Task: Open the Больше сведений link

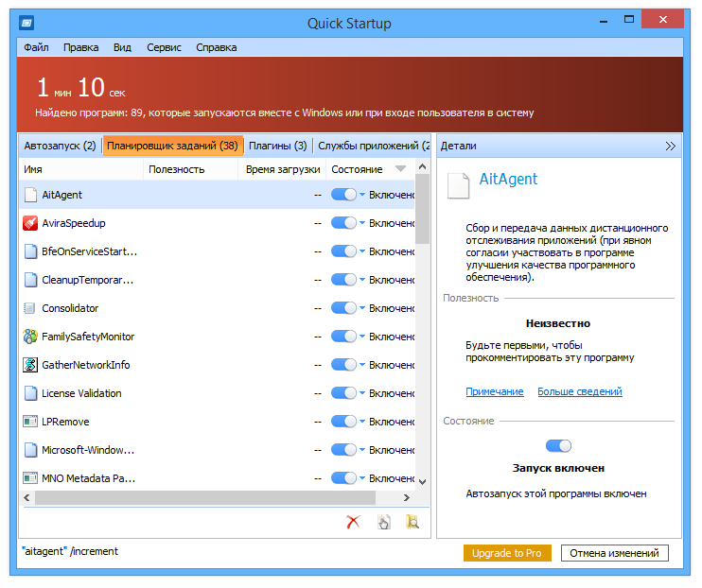Action: 580,391
